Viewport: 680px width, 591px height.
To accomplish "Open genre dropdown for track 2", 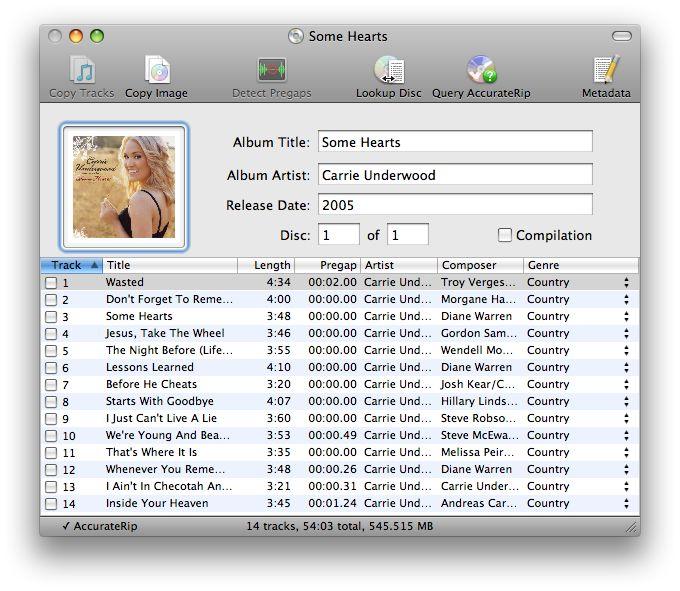I will pyautogui.click(x=626, y=300).
